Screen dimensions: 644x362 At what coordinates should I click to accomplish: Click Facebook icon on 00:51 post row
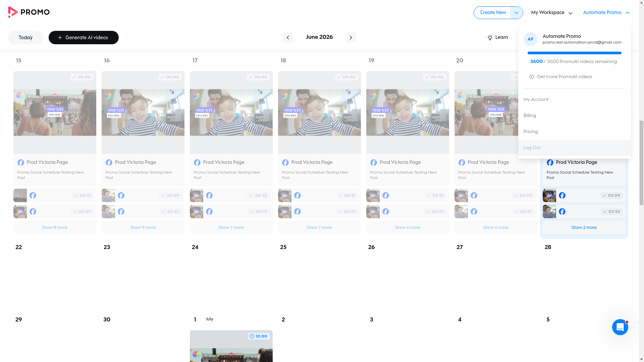pyautogui.click(x=298, y=195)
